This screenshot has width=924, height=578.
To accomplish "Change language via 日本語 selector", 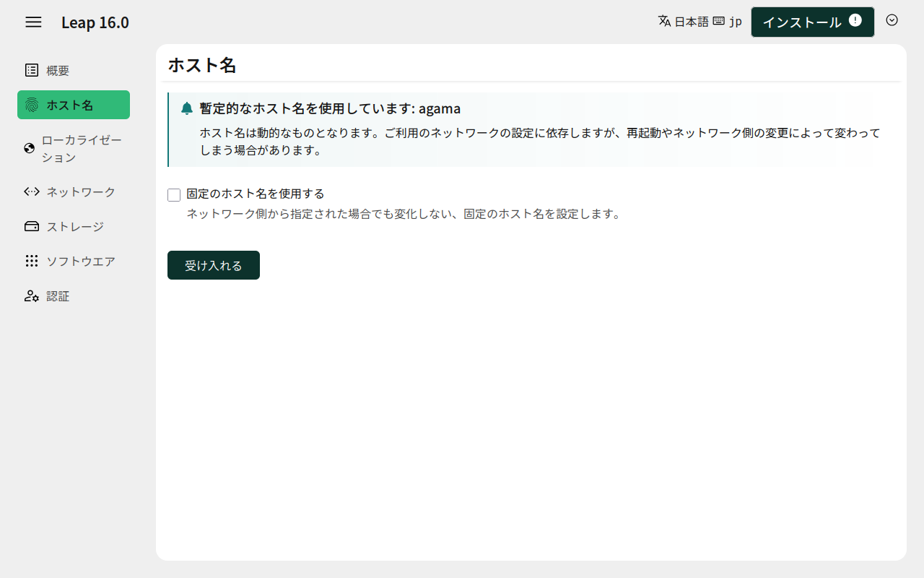I will (683, 22).
